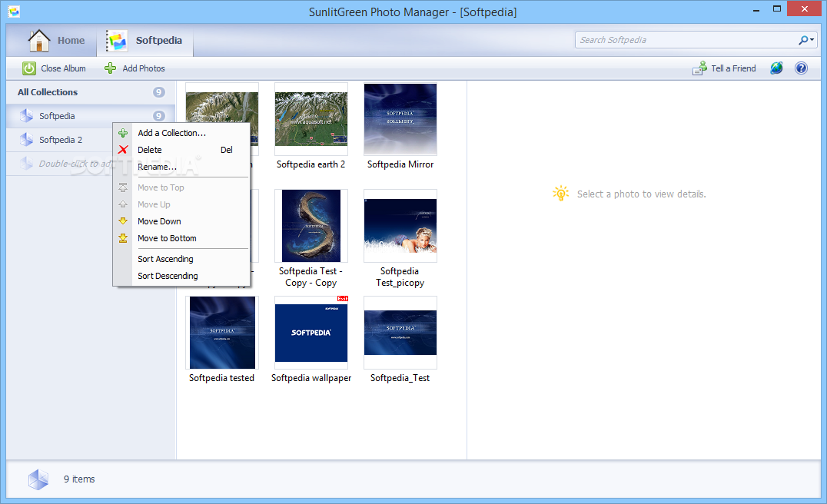Select the Softpedia wallpaper thumbnail
The height and width of the screenshot is (504, 827).
pyautogui.click(x=311, y=333)
